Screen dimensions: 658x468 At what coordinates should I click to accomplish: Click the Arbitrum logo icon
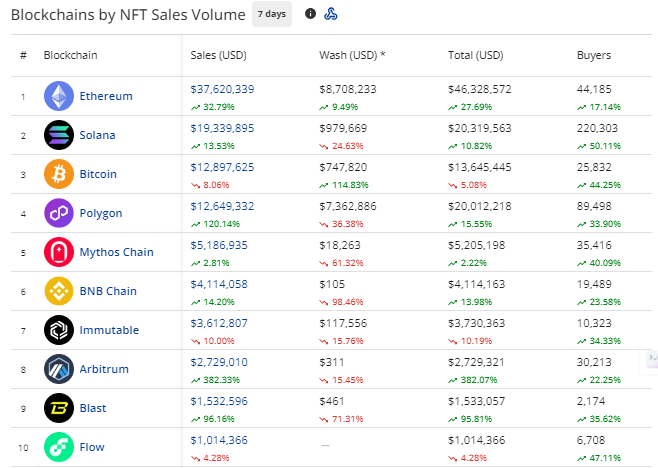(x=59, y=369)
